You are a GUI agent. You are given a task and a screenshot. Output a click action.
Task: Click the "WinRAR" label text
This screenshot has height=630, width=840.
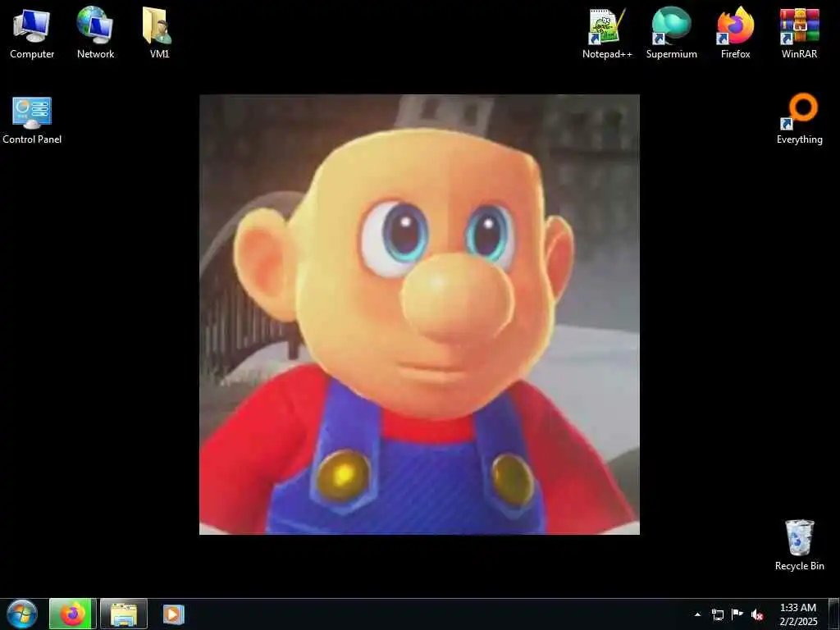(799, 54)
